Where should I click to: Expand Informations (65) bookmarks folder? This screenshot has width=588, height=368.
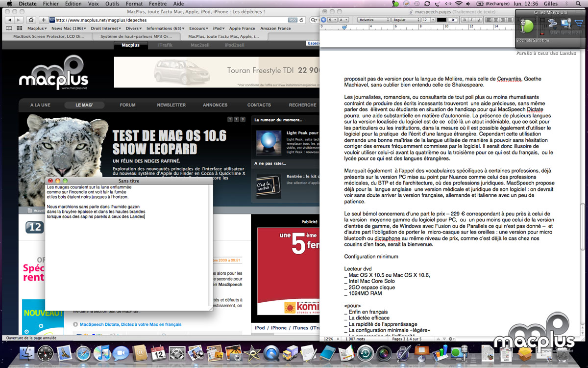click(166, 28)
